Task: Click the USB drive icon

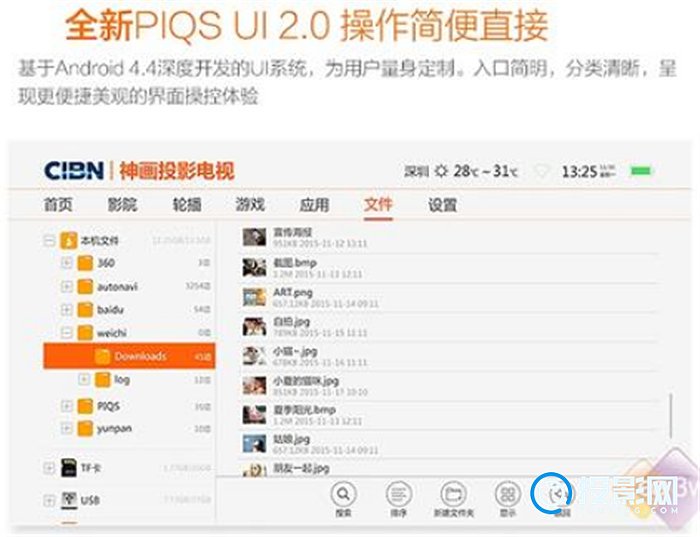Action: 70,499
